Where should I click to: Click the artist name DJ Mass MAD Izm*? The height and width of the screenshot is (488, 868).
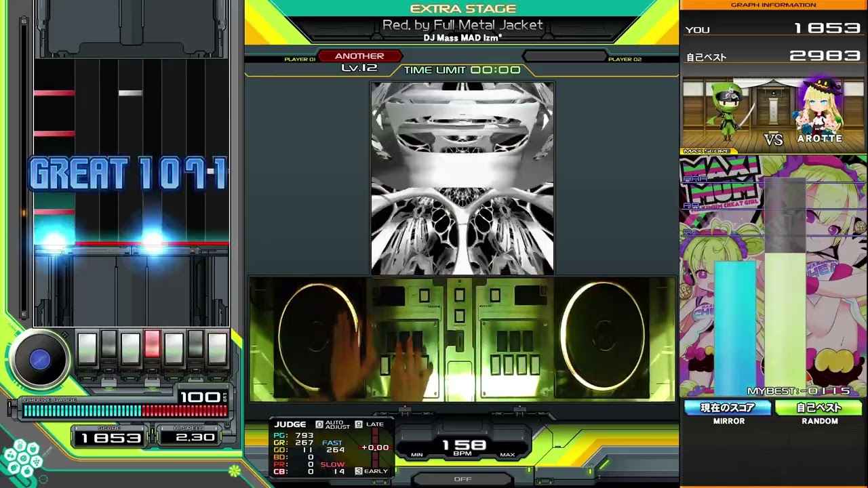pyautogui.click(x=462, y=38)
